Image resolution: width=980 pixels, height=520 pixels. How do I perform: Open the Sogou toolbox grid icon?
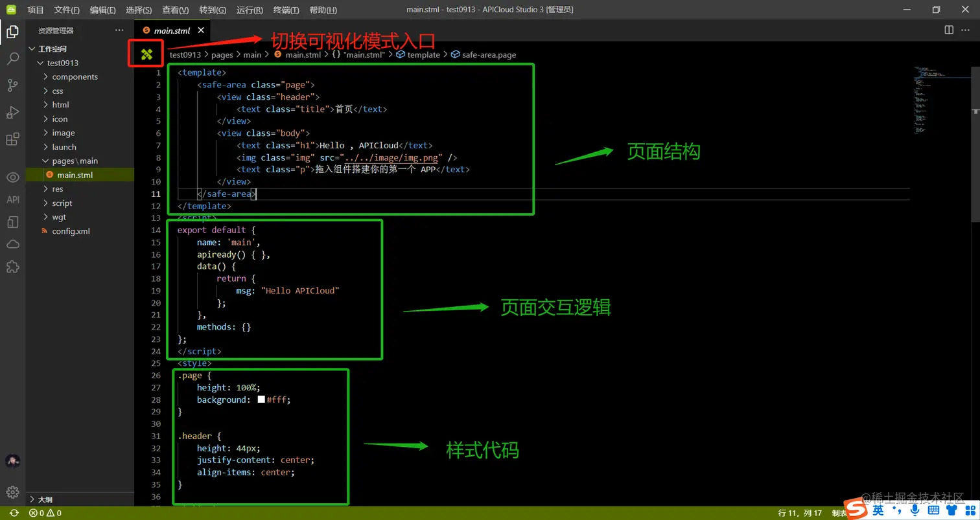coord(971,510)
